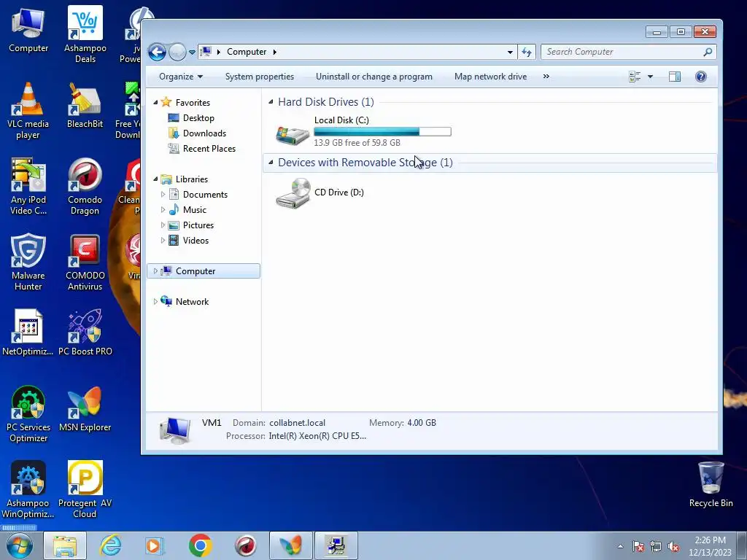Click the taskbar clock showing 2:26 PM
The width and height of the screenshot is (747, 560).
710,546
